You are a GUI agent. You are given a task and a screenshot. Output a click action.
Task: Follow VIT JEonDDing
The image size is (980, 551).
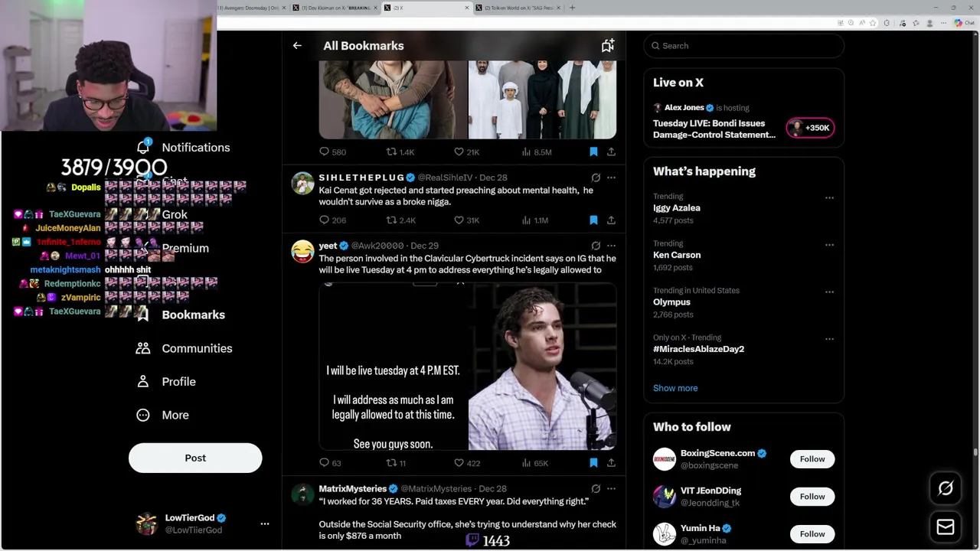[x=812, y=497]
